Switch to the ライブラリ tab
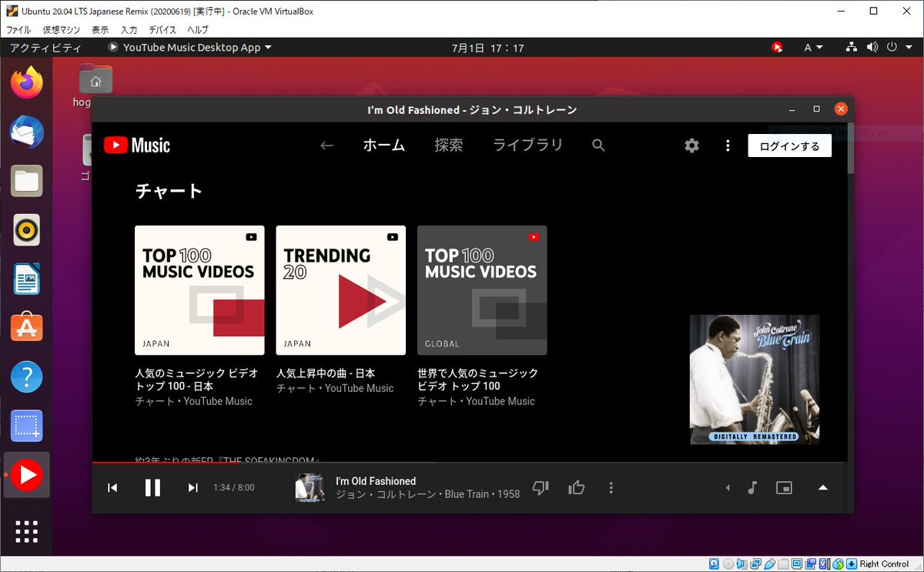 [x=528, y=146]
